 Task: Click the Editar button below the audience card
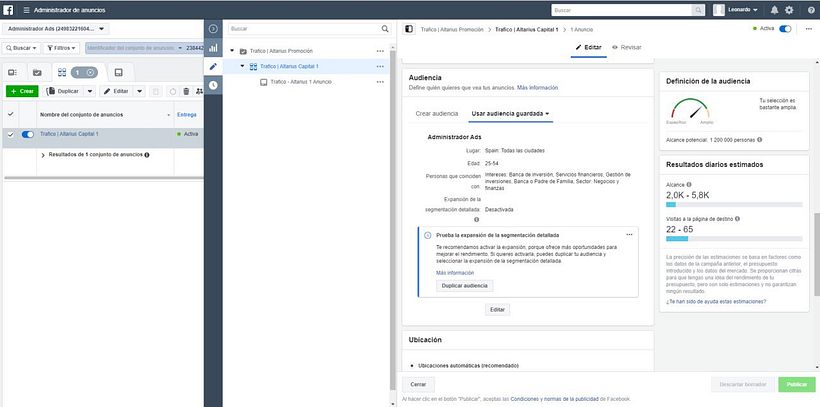click(x=497, y=310)
